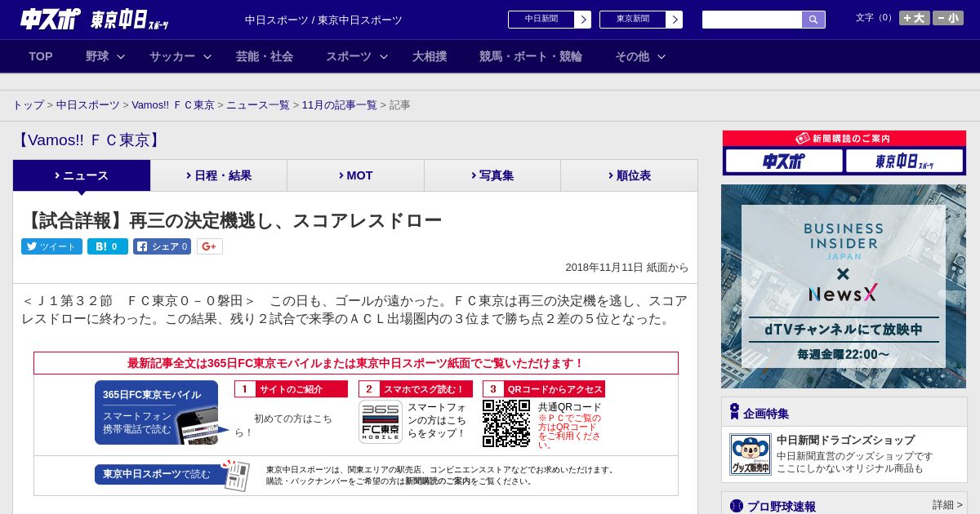Click the QR code image
The width and height of the screenshot is (980, 514).
(x=506, y=423)
